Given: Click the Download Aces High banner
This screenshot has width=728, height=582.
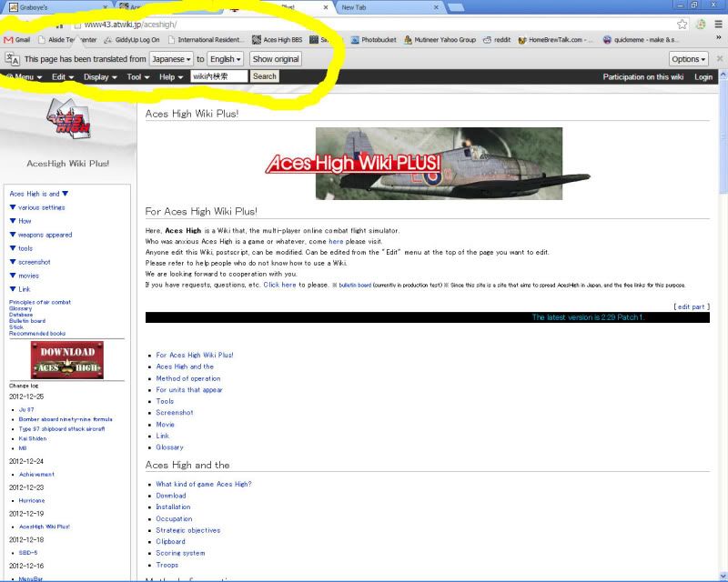Looking at the screenshot, I should pos(67,360).
